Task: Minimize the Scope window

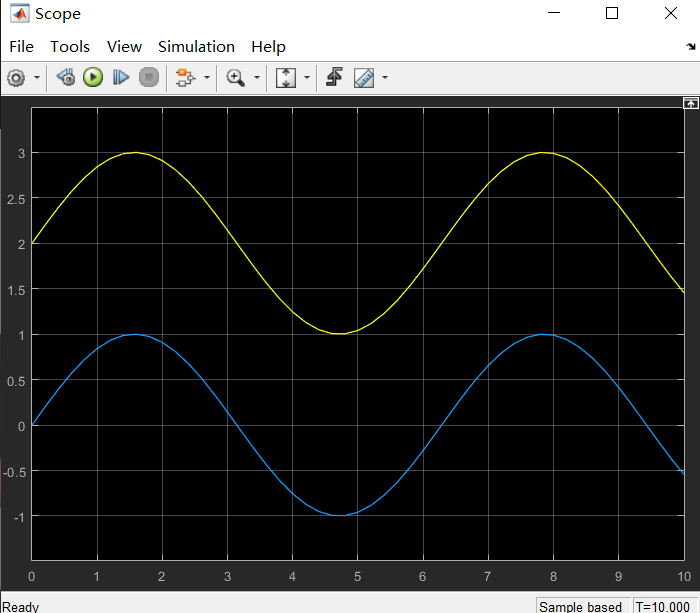Action: (x=554, y=13)
